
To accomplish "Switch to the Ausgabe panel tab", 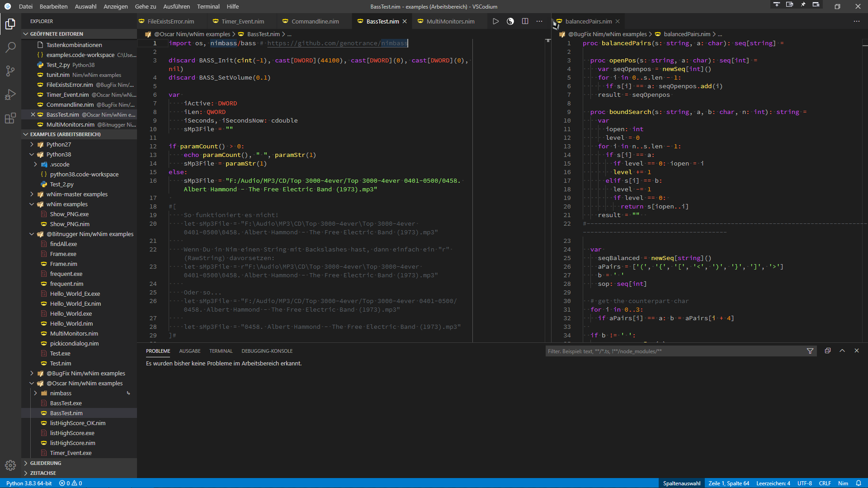I will tap(189, 351).
